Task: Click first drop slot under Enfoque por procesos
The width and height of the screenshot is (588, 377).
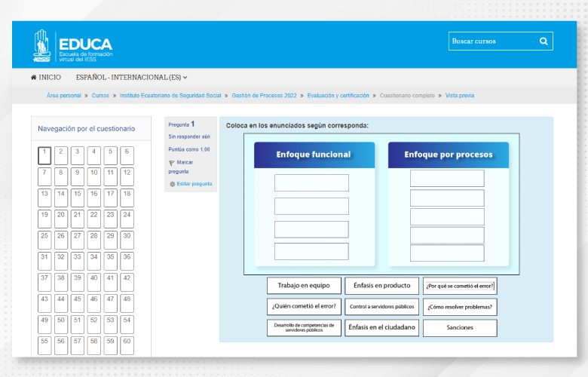Action: pyautogui.click(x=447, y=178)
